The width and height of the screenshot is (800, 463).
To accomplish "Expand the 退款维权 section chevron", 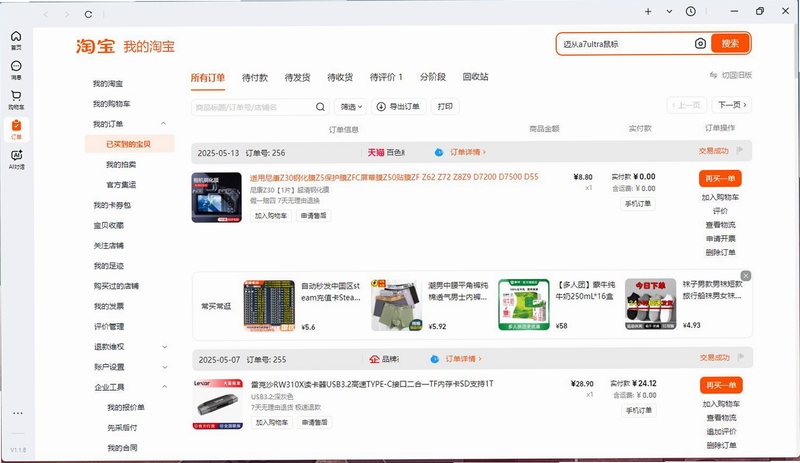I will click(164, 347).
